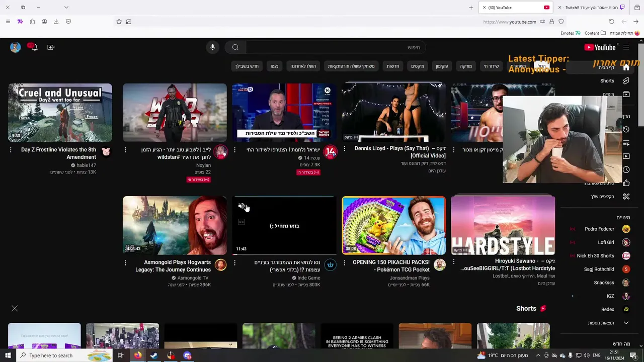
Task: Click the YouTube logo
Action: click(x=600, y=47)
